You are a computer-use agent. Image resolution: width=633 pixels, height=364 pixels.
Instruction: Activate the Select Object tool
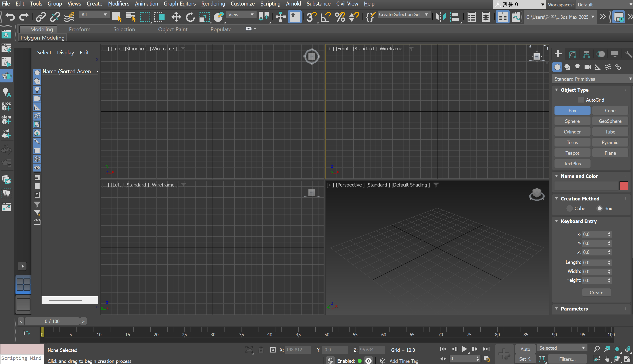point(116,17)
